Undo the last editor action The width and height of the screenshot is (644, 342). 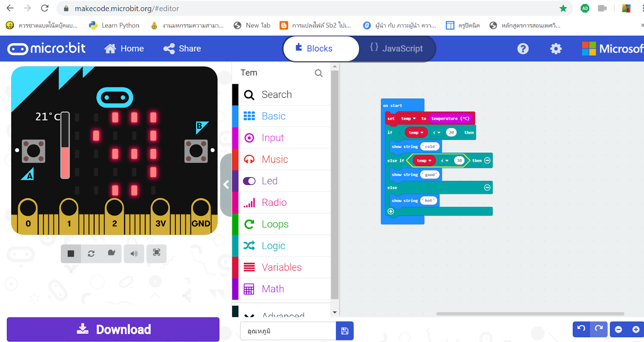click(x=581, y=329)
